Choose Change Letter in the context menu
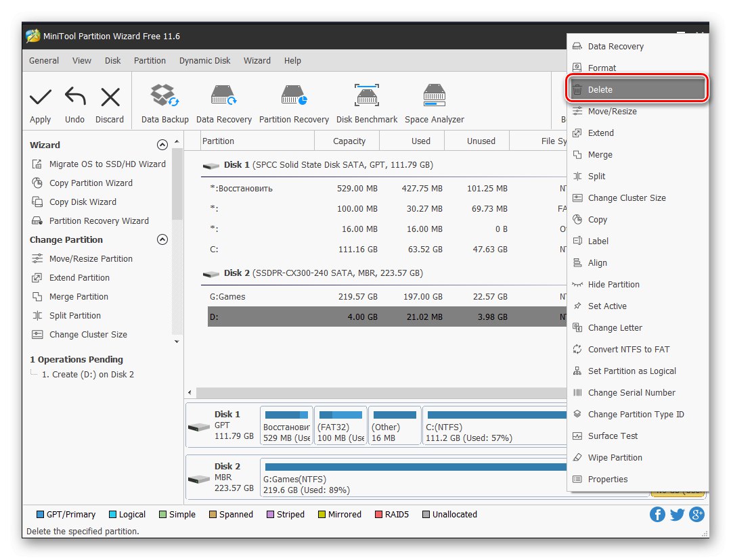731x560 pixels. pos(637,328)
